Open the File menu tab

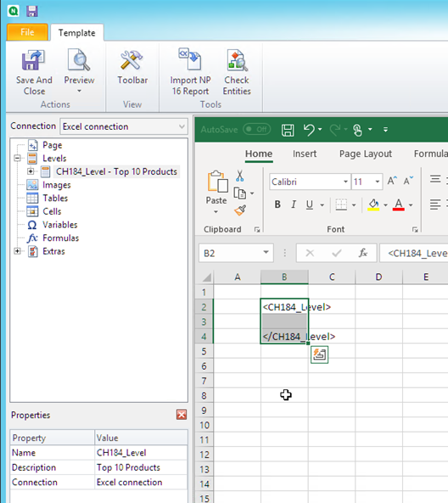27,32
